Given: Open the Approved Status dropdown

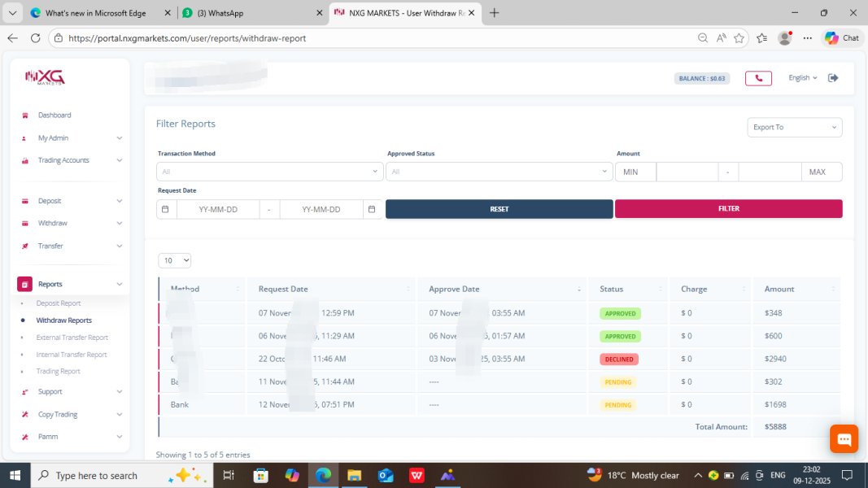Looking at the screenshot, I should [x=499, y=172].
